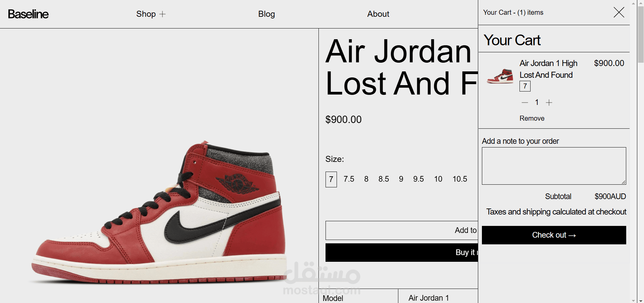Close the cart panel with X icon
Image resolution: width=644 pixels, height=303 pixels.
coord(619,12)
